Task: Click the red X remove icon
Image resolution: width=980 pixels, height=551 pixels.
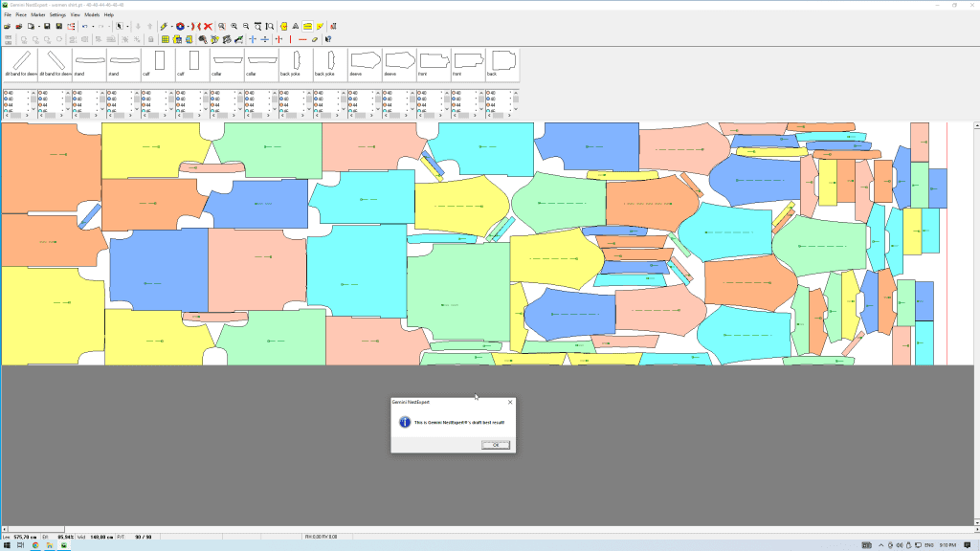Action: [x=208, y=26]
